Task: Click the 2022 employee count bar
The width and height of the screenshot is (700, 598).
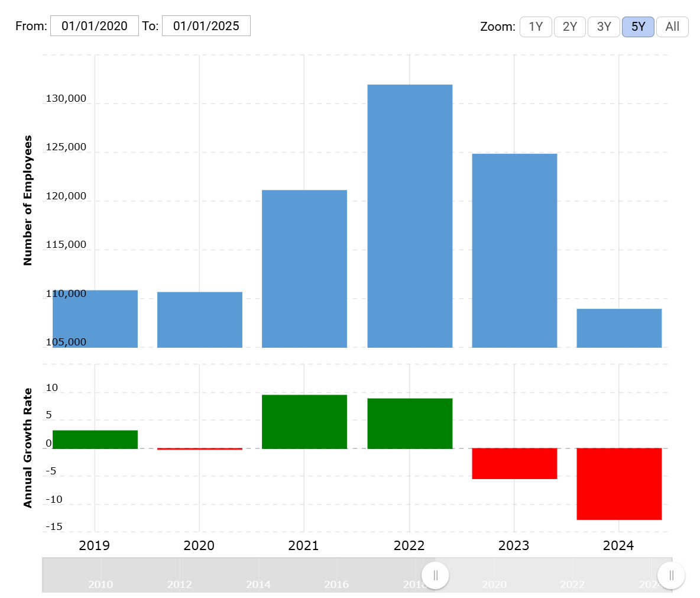Action: coord(410,216)
